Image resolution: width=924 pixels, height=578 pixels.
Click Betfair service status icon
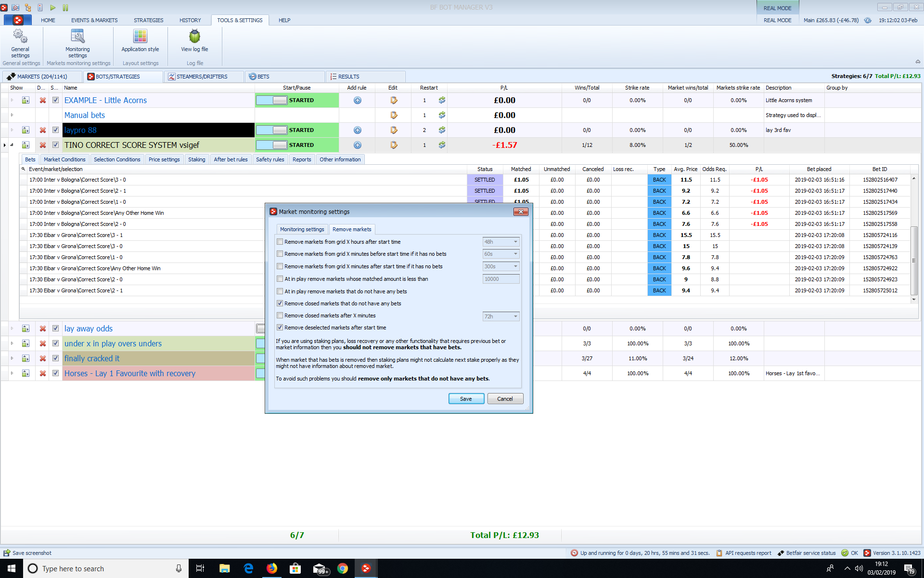781,553
